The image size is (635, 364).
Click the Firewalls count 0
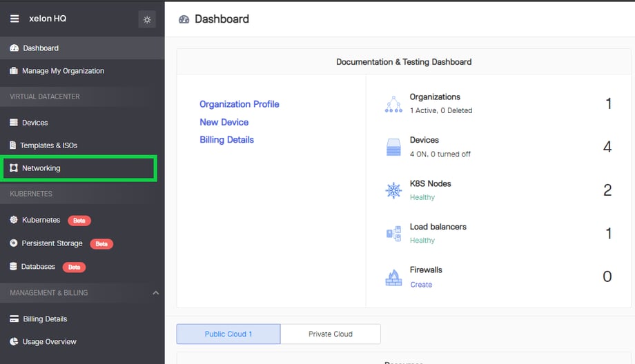607,276
